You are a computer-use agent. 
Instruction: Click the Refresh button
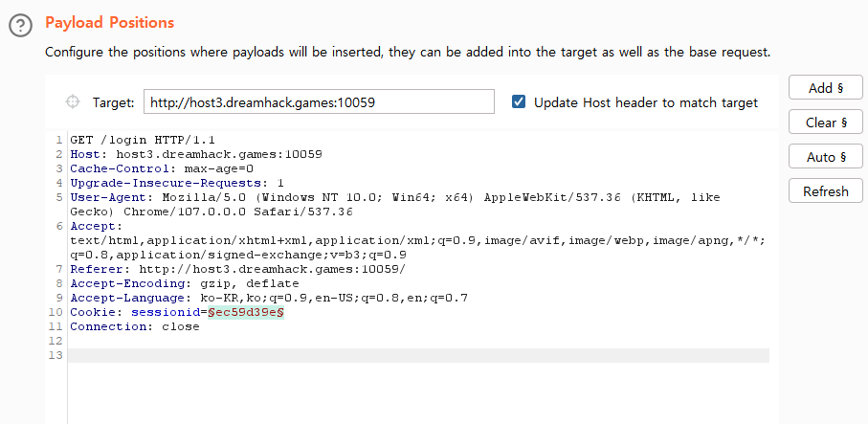tap(825, 191)
